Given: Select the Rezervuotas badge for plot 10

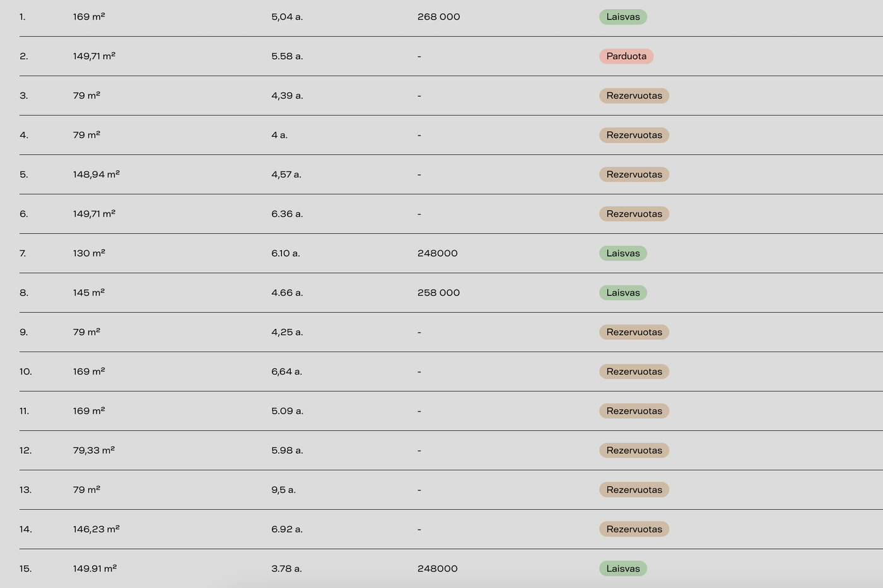Looking at the screenshot, I should click(634, 371).
